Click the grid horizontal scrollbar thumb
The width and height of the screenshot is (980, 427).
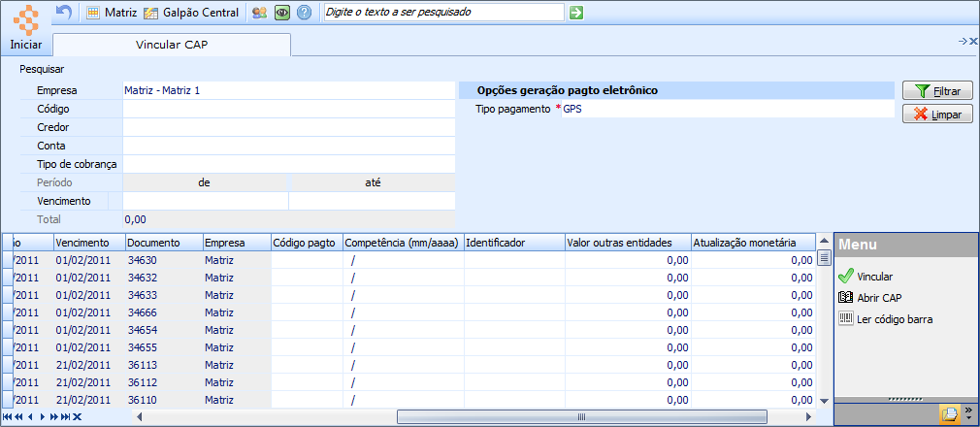coord(582,417)
